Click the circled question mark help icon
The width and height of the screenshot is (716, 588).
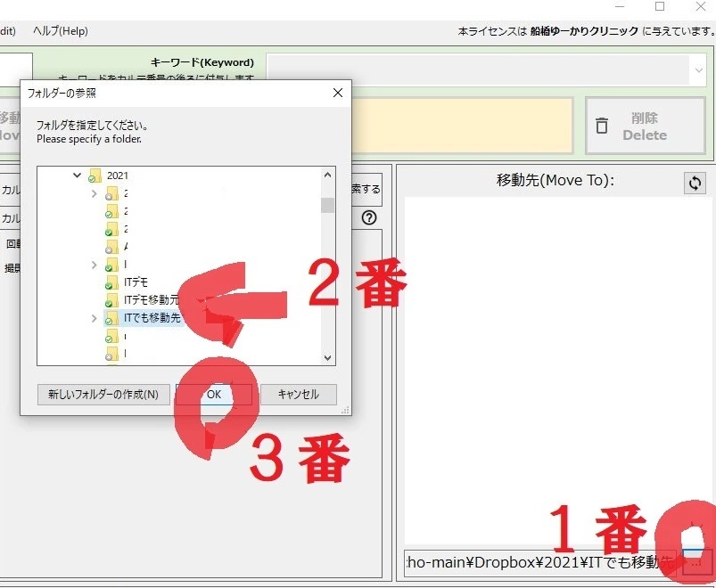[369, 217]
